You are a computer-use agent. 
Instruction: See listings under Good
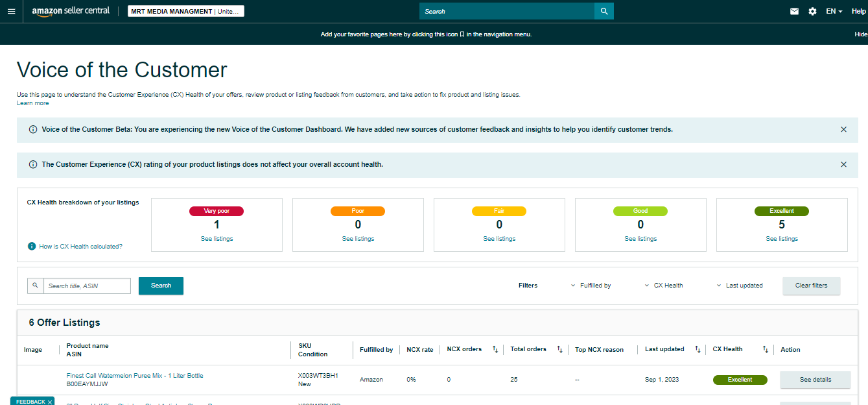click(x=640, y=239)
